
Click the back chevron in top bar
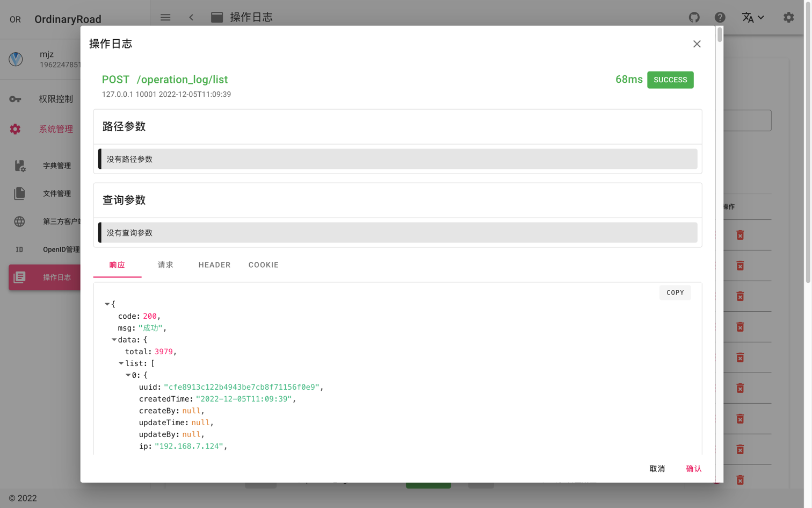[x=191, y=18]
